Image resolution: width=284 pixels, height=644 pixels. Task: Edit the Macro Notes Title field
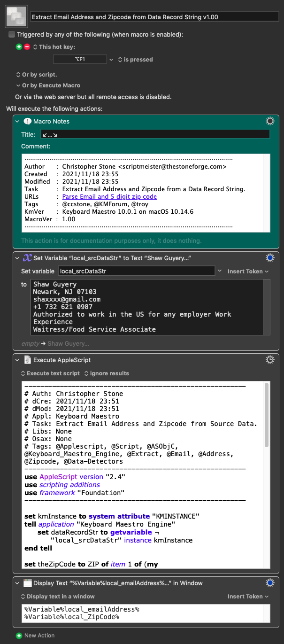pyautogui.click(x=154, y=134)
